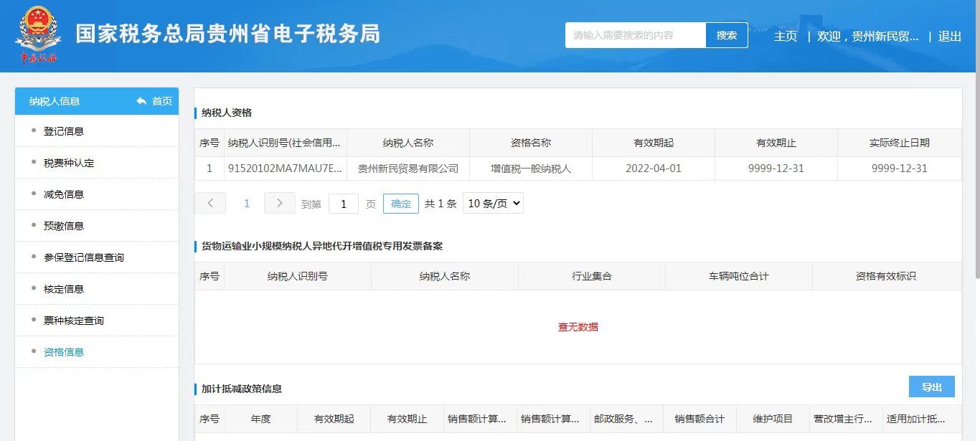Click the 首页 back arrow icon

(x=141, y=101)
